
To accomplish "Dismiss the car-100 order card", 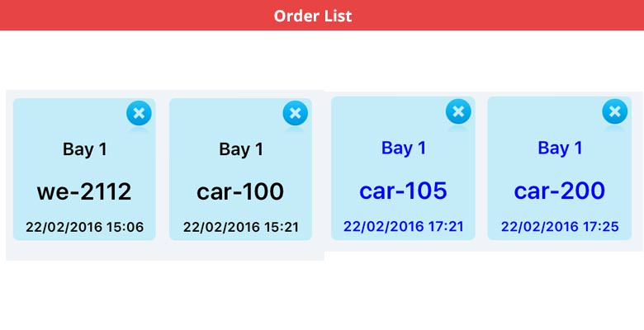I will coord(295,113).
